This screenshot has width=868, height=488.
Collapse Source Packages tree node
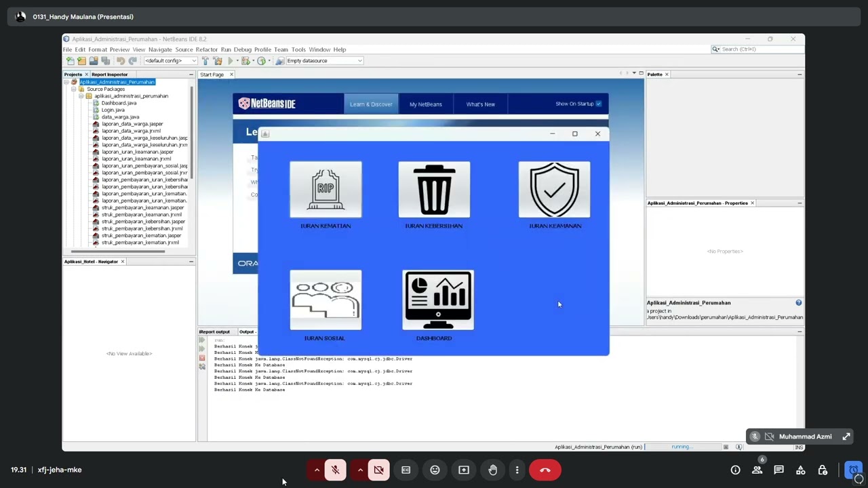tap(74, 89)
